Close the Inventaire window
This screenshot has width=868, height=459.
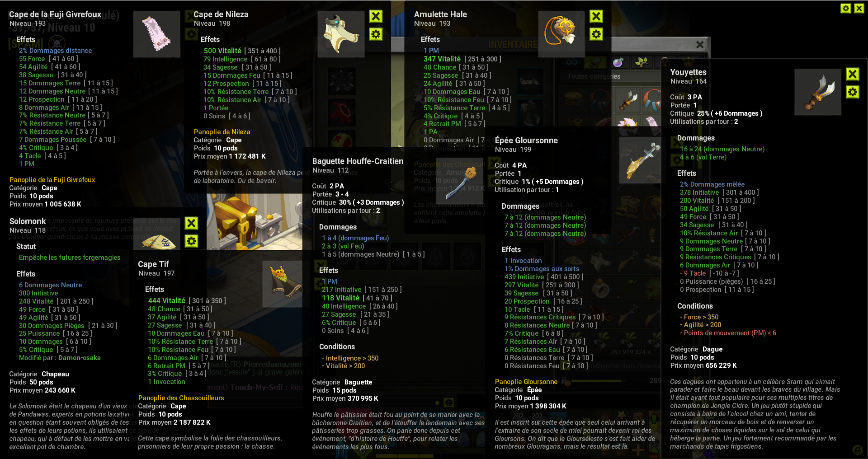point(700,44)
